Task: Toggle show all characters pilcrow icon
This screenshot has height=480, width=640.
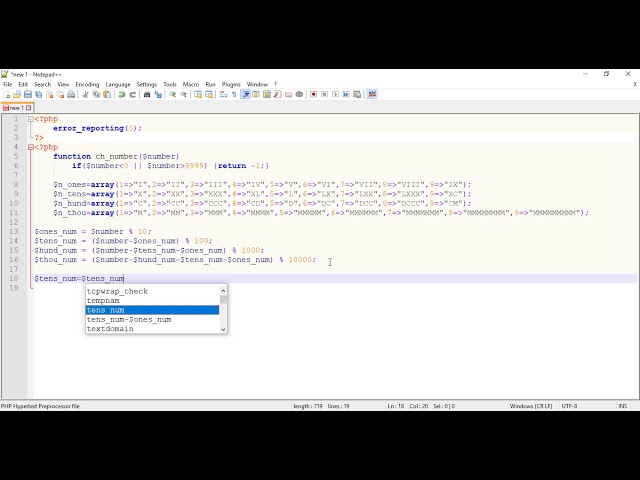Action: 234,94
